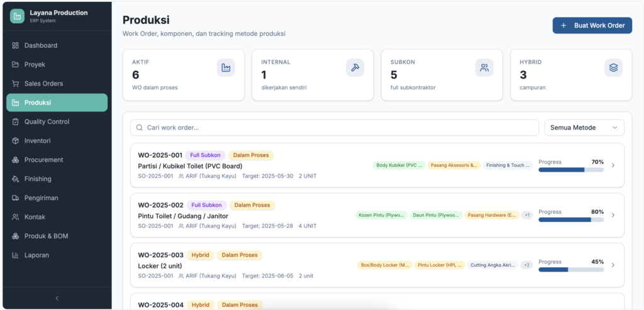Click the Dalam Proses badge on WO-2025-002
The width and height of the screenshot is (644, 310).
(x=252, y=205)
